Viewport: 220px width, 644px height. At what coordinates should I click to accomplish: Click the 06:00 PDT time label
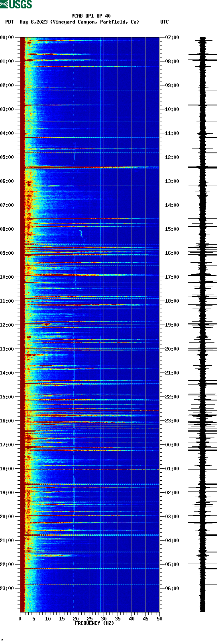(7, 181)
